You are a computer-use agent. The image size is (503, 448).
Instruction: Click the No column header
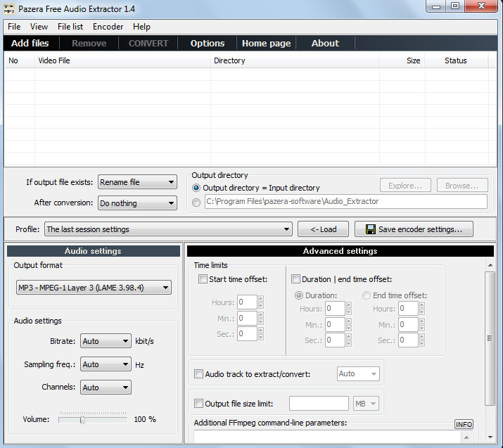pyautogui.click(x=19, y=60)
